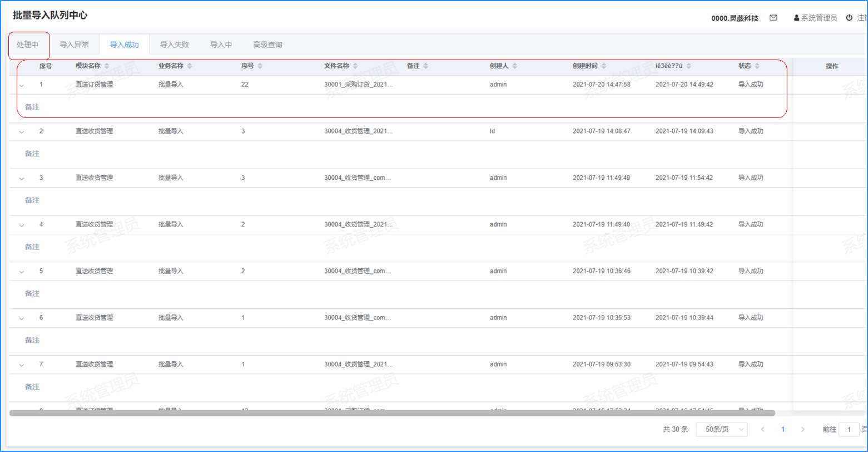Image resolution: width=868 pixels, height=452 pixels.
Task: Sort by 模块名称 column sort icon
Action: point(107,66)
